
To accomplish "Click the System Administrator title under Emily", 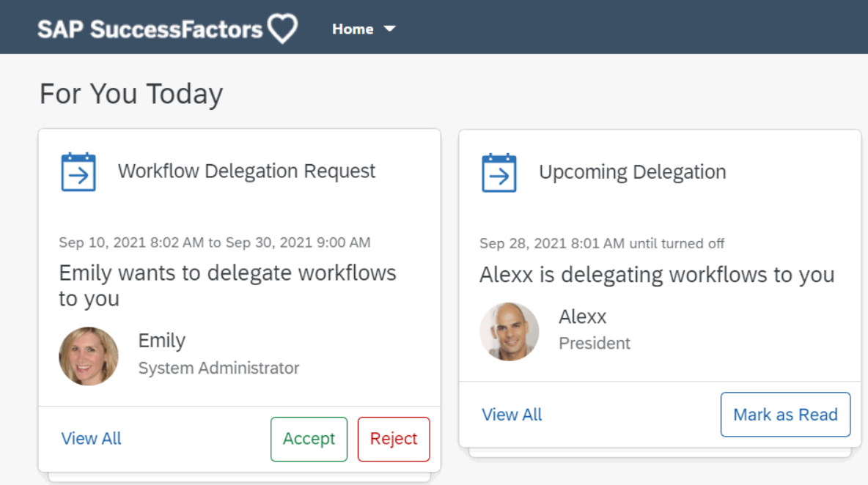I will [x=218, y=368].
